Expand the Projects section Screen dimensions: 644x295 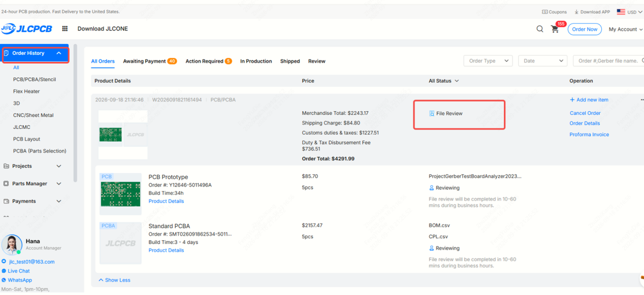pyautogui.click(x=59, y=166)
